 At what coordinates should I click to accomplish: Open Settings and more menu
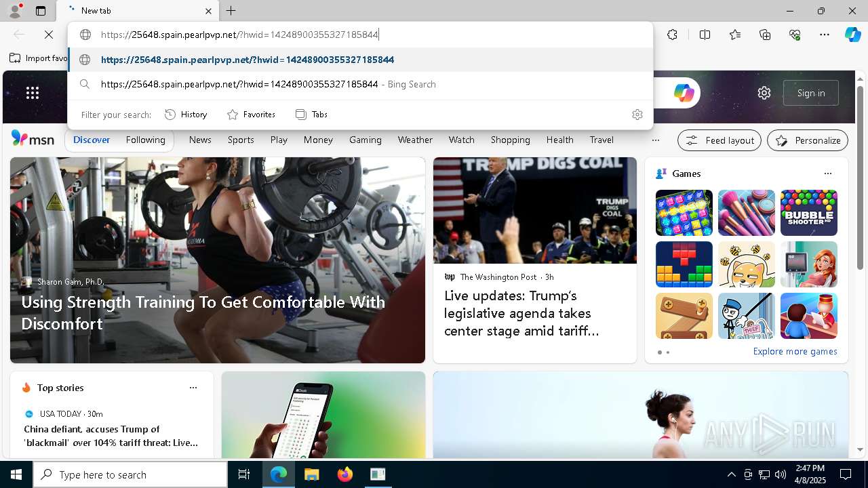pos(825,35)
